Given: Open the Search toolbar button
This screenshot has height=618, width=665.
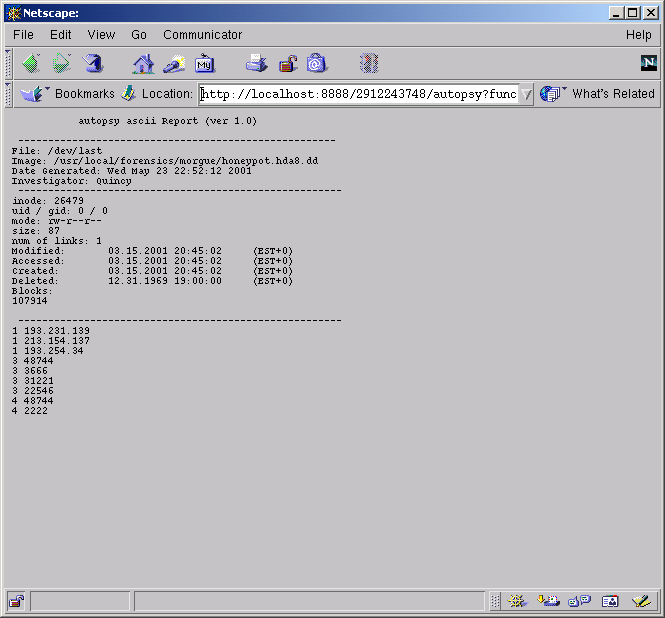Looking at the screenshot, I should point(174,64).
